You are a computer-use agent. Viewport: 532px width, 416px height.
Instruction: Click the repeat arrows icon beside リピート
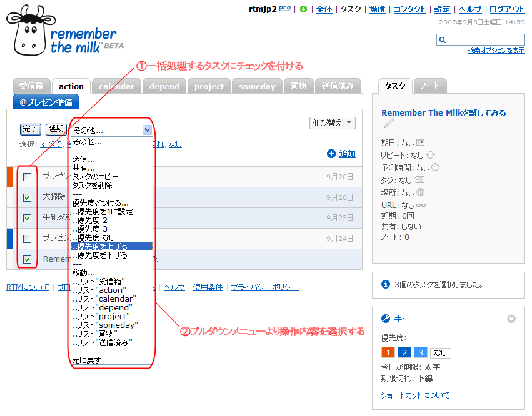tap(430, 155)
